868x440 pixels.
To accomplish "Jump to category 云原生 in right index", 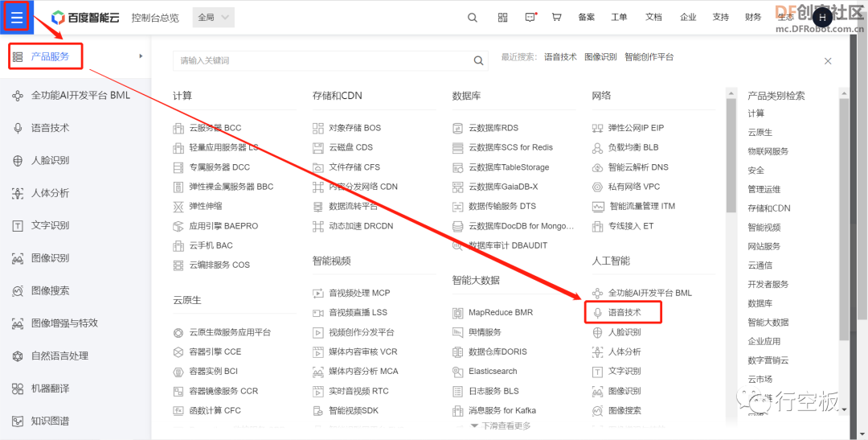I will coord(759,133).
